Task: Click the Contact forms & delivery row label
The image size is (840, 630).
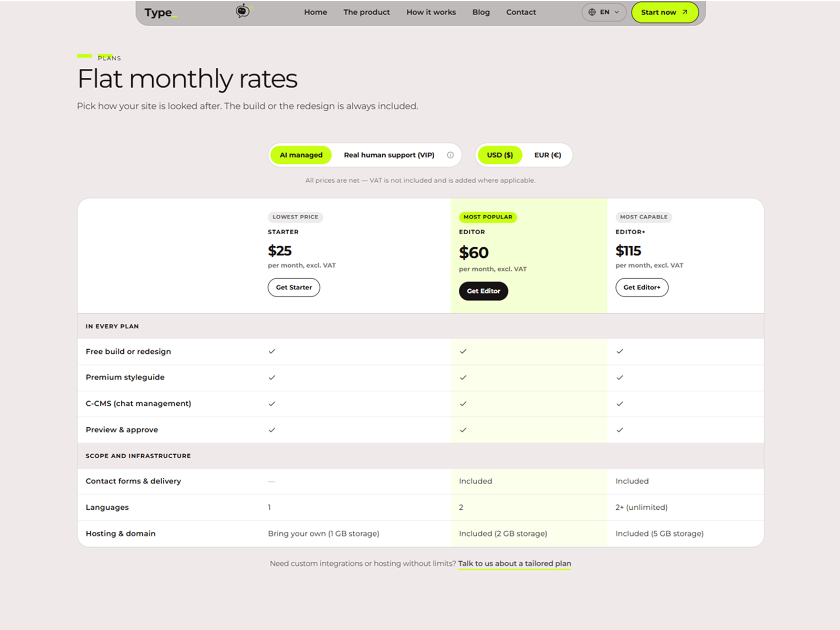Action: [133, 481]
